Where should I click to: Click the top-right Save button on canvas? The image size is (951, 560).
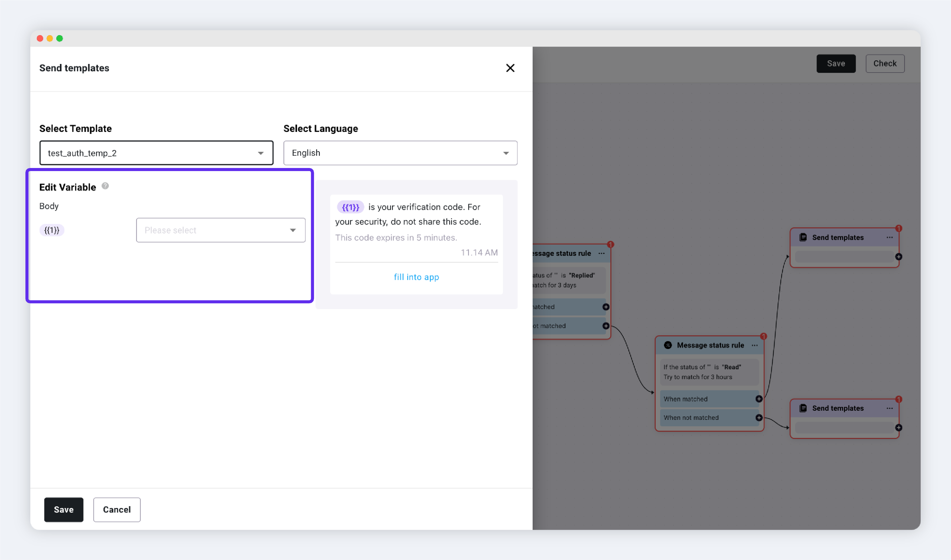(836, 63)
